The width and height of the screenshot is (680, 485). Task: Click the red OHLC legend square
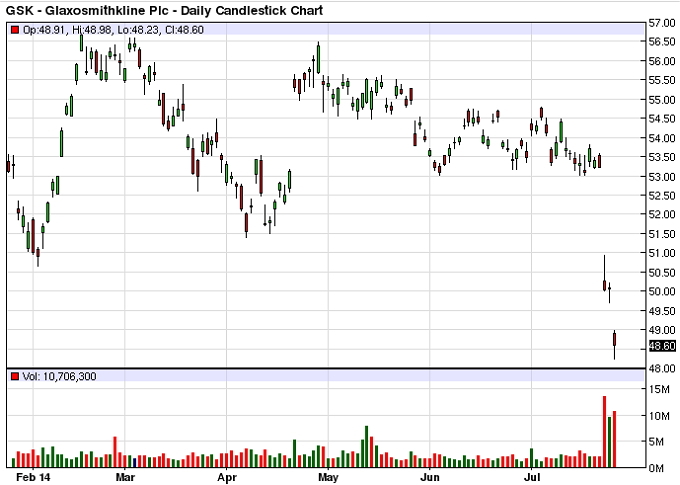16,30
